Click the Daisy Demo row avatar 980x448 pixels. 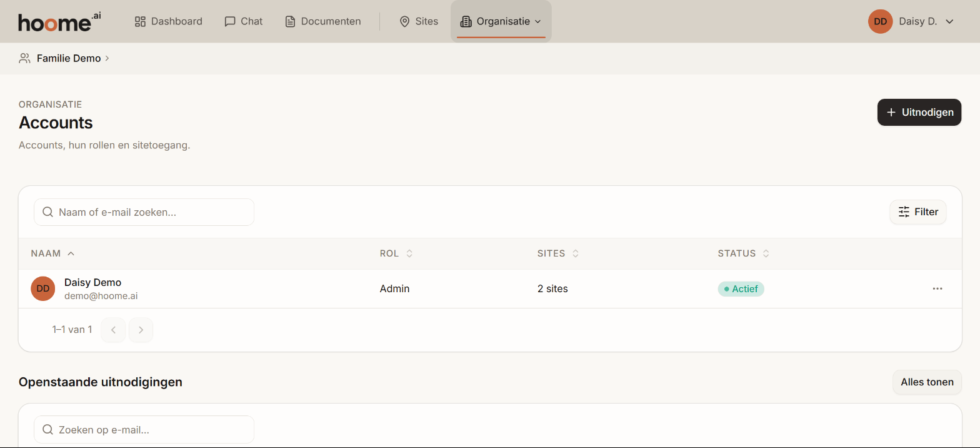[43, 288]
